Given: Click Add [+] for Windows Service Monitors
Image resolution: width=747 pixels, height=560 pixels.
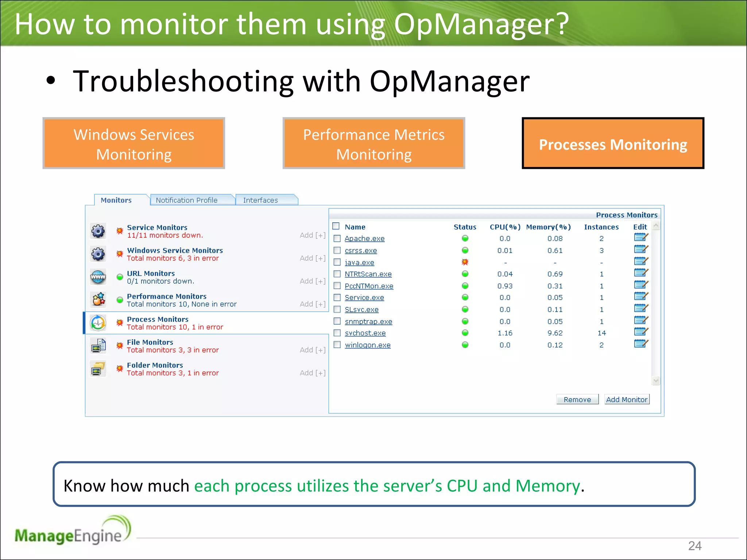Looking at the screenshot, I should click(x=313, y=258).
